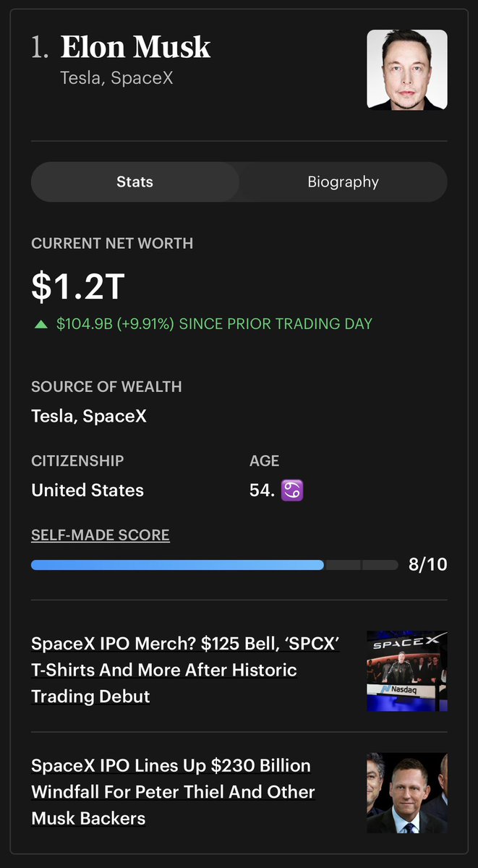
Task: Click the Tesla, SpaceX subtitle under name
Action: pyautogui.click(x=117, y=77)
